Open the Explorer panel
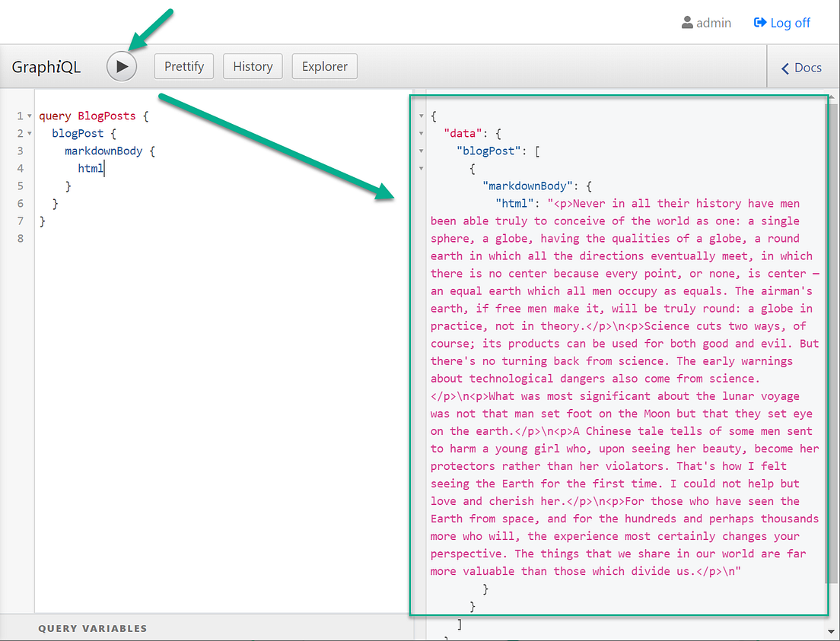The height and width of the screenshot is (641, 840). (324, 66)
